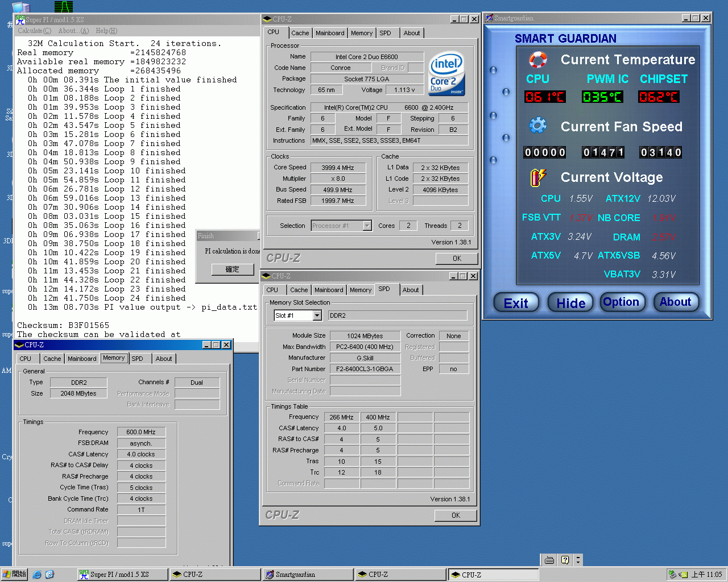The image size is (728, 582).
Task: Click OK in the SPD CPU-Z window
Action: click(456, 516)
